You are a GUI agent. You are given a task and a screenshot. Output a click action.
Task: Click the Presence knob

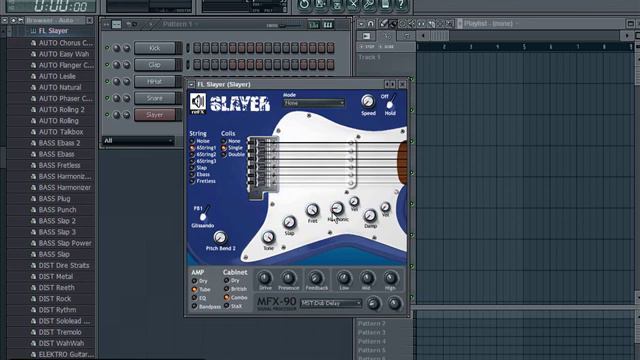coord(288,278)
